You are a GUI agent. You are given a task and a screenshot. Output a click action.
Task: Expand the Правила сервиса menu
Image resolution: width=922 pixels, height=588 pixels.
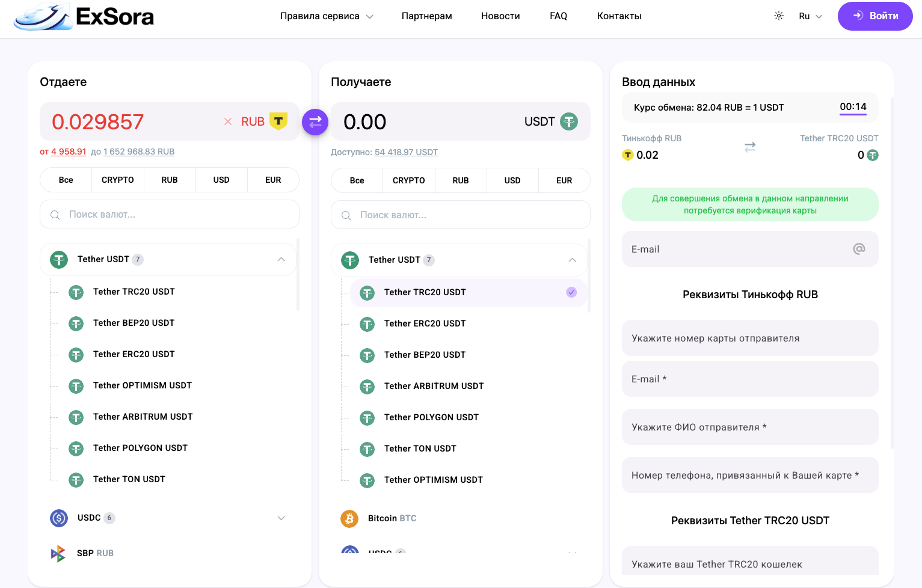(327, 16)
